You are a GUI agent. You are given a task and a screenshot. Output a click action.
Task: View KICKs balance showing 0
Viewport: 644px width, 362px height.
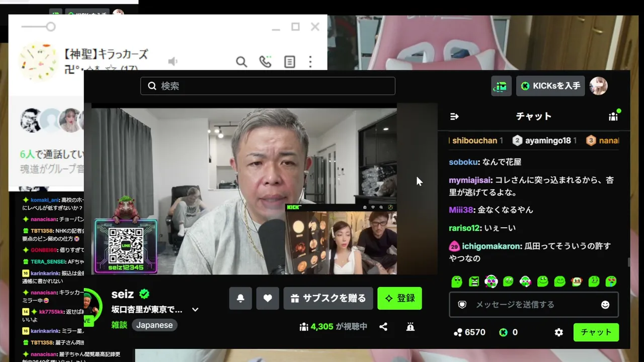pos(508,332)
